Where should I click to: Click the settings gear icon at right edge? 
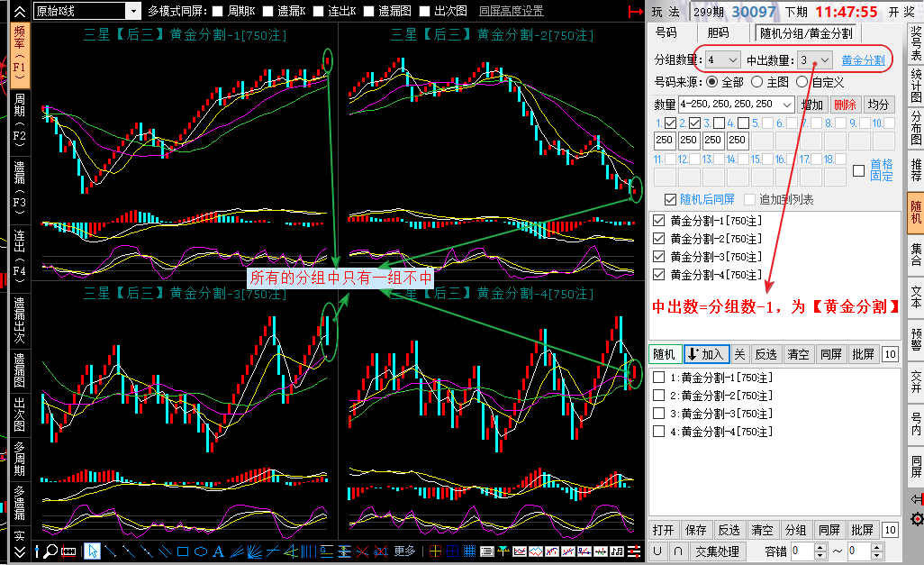[917, 519]
